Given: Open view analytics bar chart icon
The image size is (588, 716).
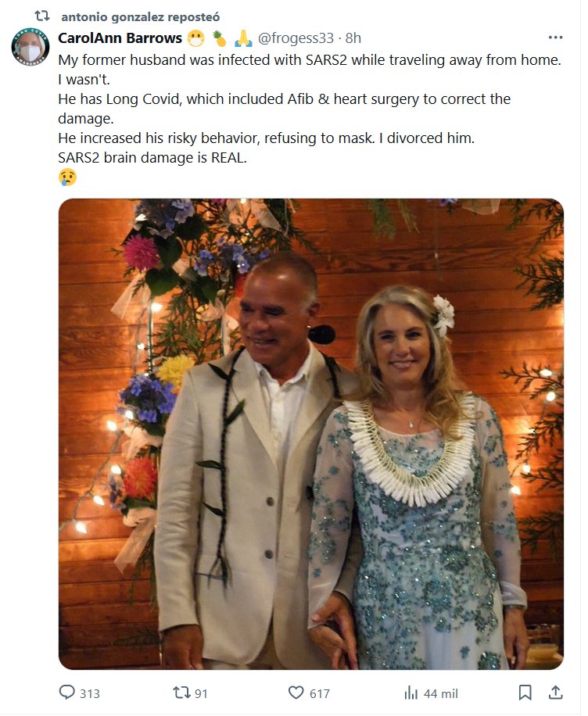Looking at the screenshot, I should (x=411, y=693).
